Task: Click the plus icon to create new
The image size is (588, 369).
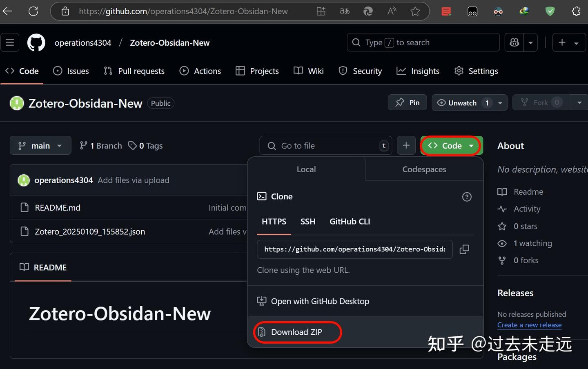Action: pyautogui.click(x=562, y=42)
